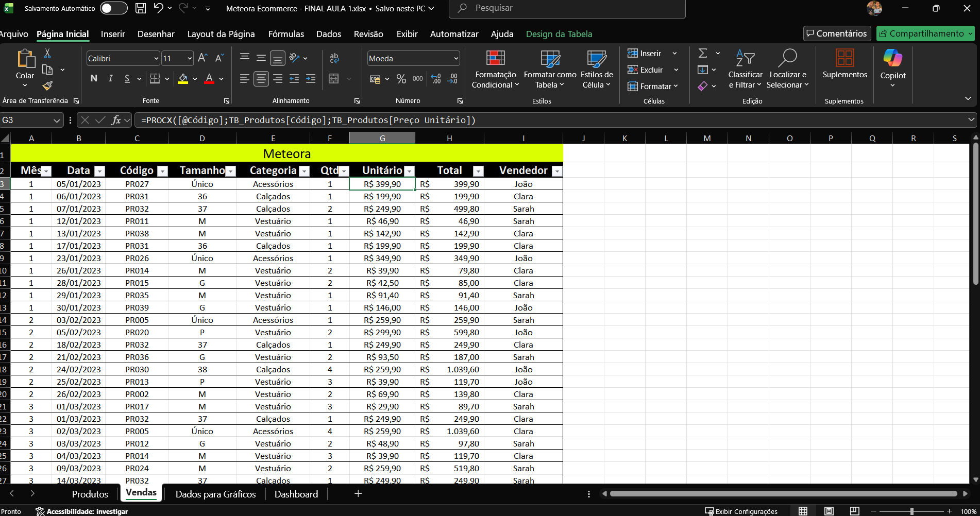Click the Insert Function fx icon

[x=116, y=120]
